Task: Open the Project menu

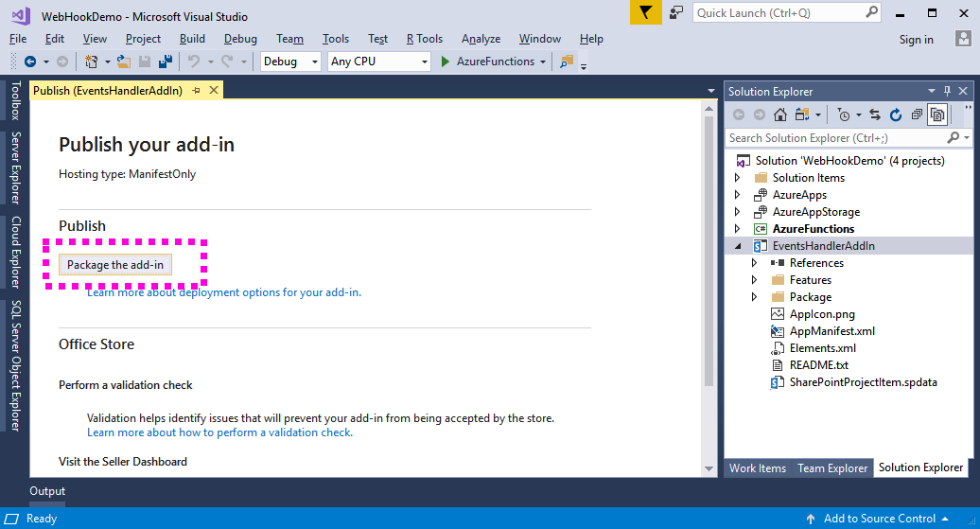Action: click(x=143, y=39)
